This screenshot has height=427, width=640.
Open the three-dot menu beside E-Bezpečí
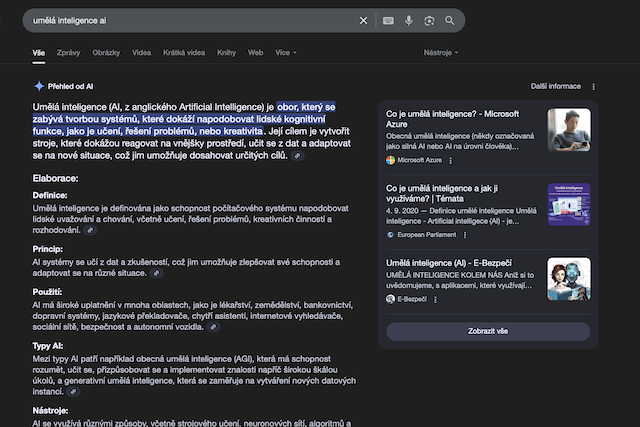click(x=435, y=299)
